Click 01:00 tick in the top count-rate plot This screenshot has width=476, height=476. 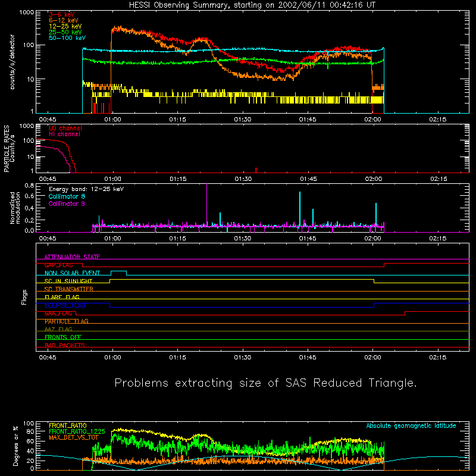(112, 120)
